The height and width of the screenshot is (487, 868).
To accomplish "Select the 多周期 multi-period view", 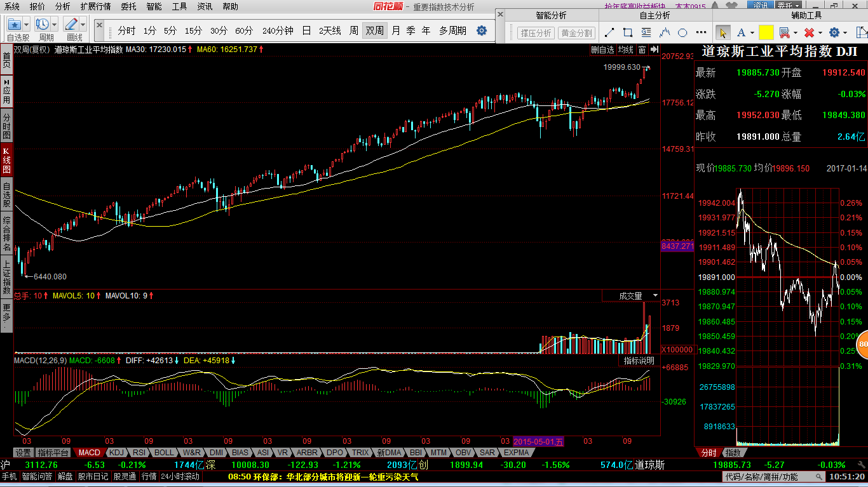I will point(452,30).
